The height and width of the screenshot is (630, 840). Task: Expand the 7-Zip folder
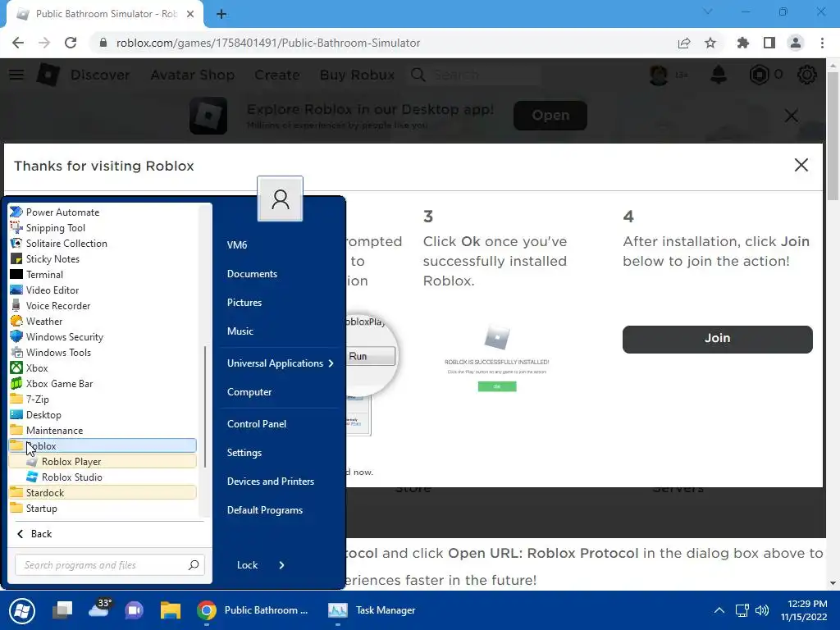coord(103,399)
